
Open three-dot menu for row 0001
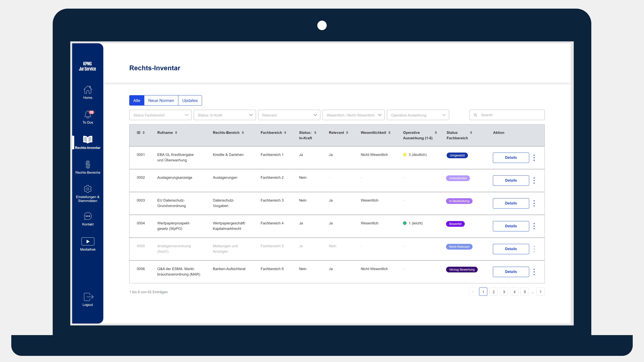point(534,158)
